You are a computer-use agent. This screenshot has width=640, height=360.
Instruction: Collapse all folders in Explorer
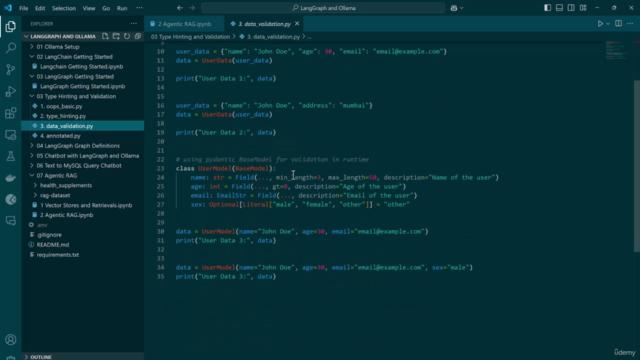pyautogui.click(x=138, y=36)
